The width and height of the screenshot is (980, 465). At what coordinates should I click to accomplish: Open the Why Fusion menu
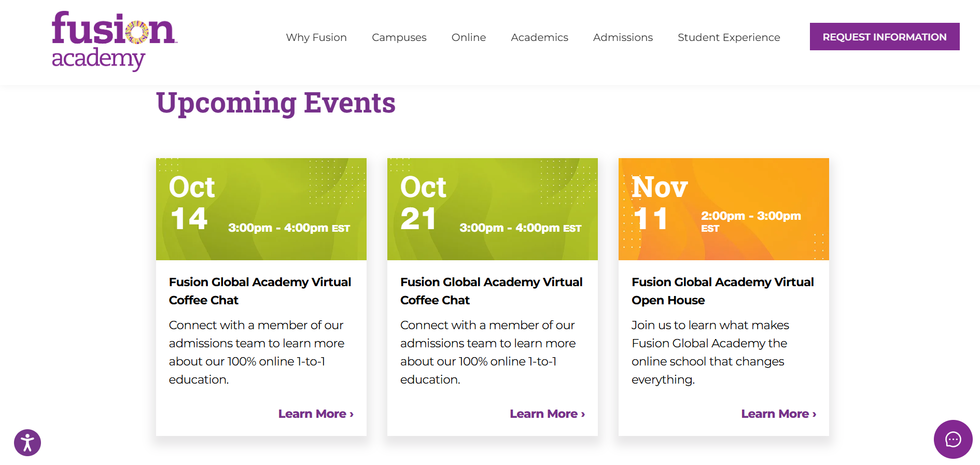316,37
